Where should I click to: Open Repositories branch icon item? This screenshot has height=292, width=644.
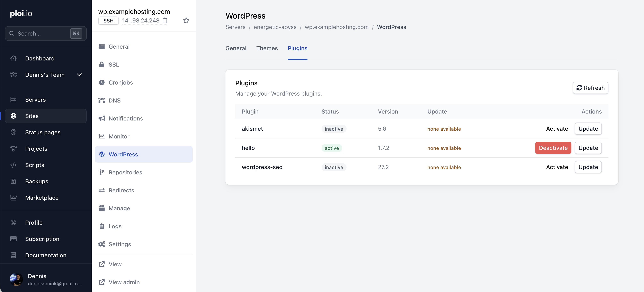pos(101,172)
